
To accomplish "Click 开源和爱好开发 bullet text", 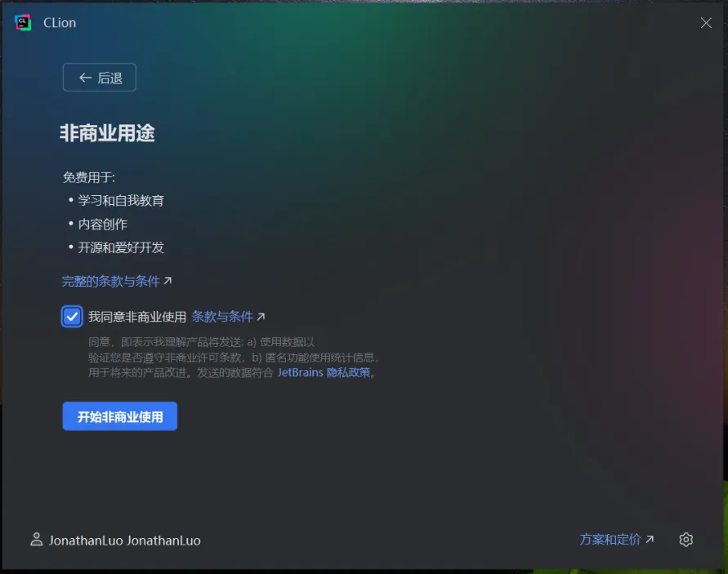I will click(x=121, y=247).
